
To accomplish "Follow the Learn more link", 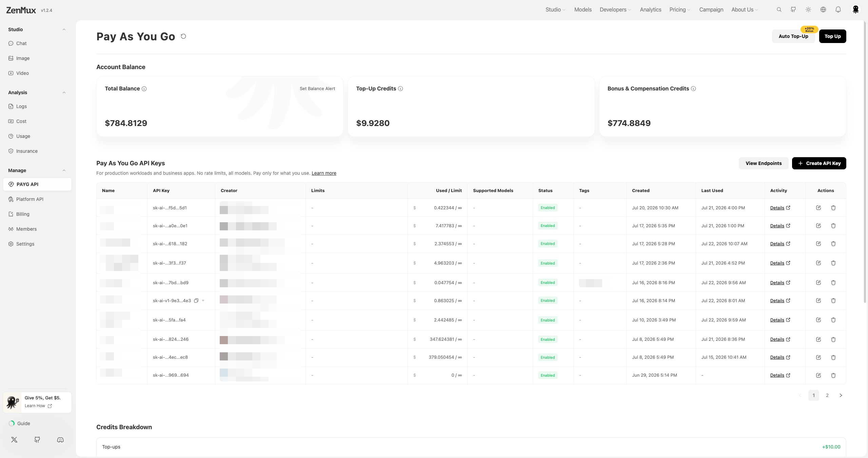I will (x=324, y=173).
